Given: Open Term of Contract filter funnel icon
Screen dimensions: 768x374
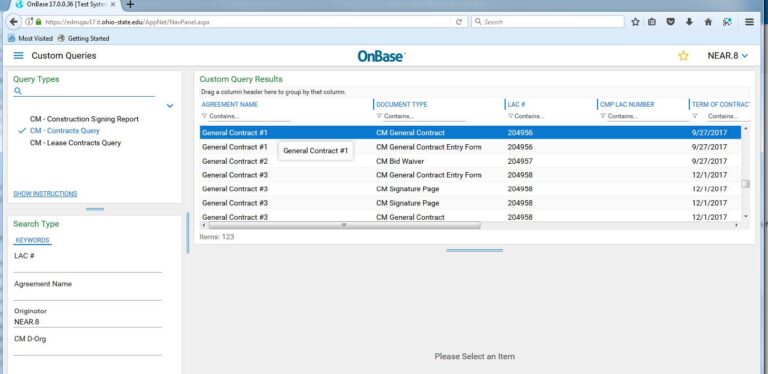Looking at the screenshot, I should pos(695,116).
